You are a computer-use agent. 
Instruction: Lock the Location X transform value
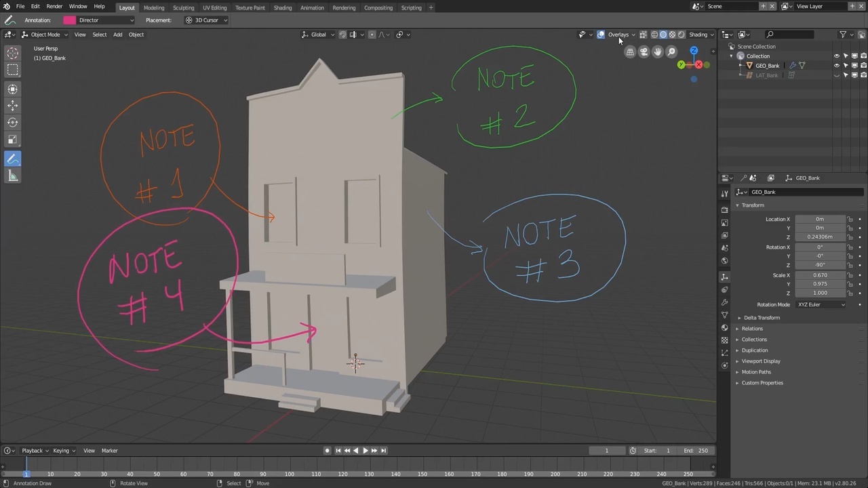pos(850,219)
